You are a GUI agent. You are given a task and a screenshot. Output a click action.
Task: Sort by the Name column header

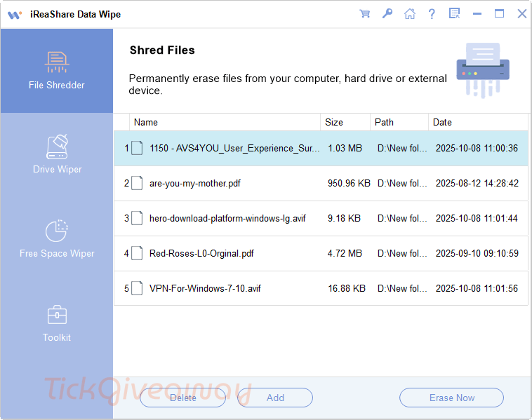click(x=225, y=122)
